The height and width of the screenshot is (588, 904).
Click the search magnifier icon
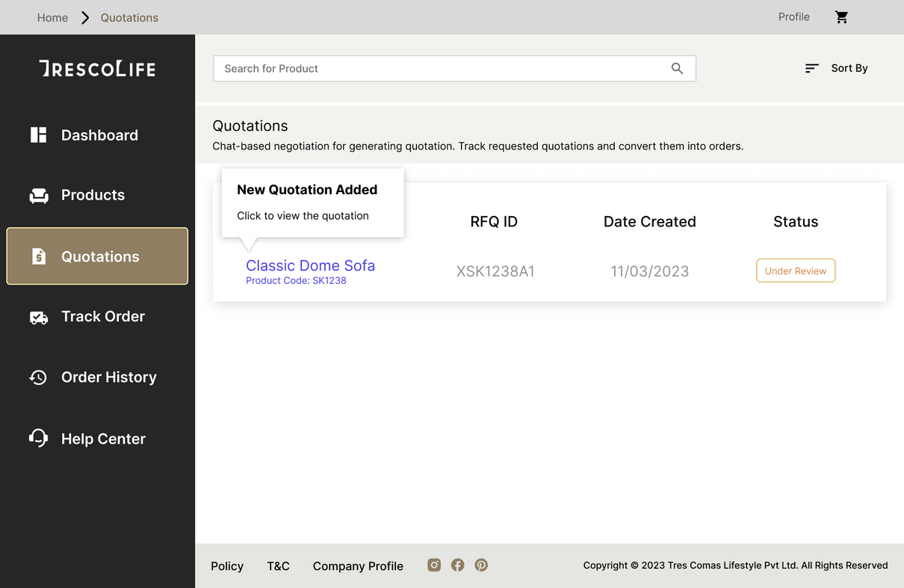(x=677, y=69)
